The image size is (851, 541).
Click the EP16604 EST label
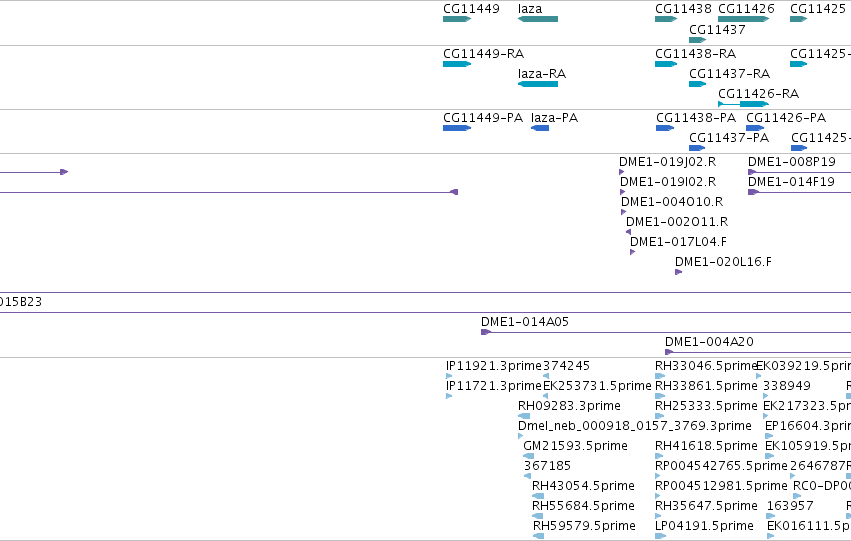(x=808, y=426)
